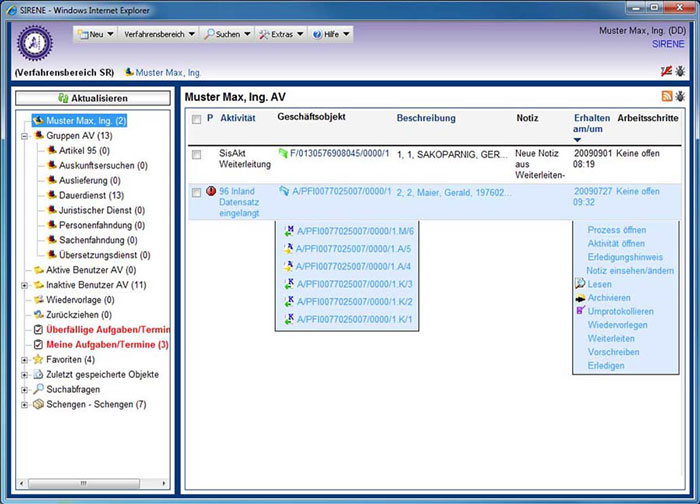Toggle the select-all checkbox in table header
The height and width of the screenshot is (504, 700).
click(196, 119)
